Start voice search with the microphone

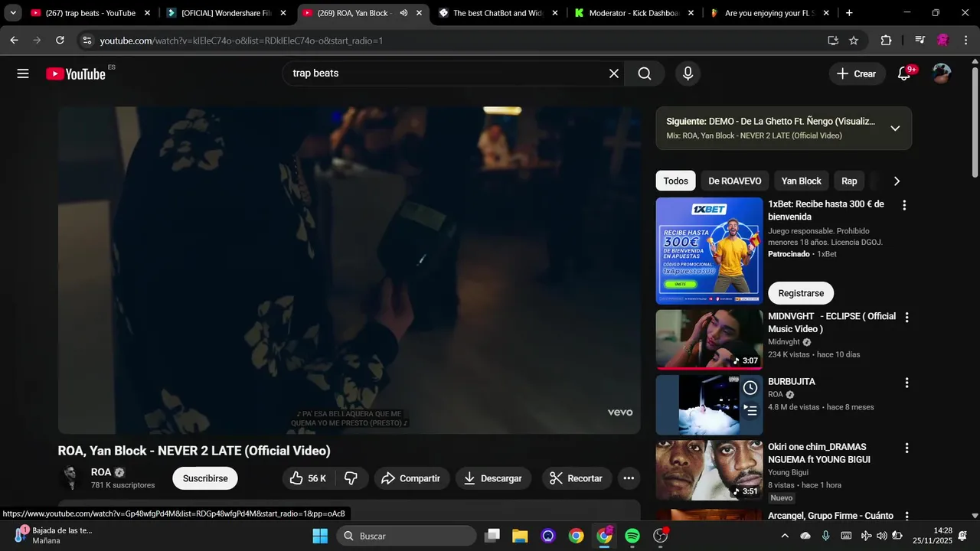tap(688, 73)
